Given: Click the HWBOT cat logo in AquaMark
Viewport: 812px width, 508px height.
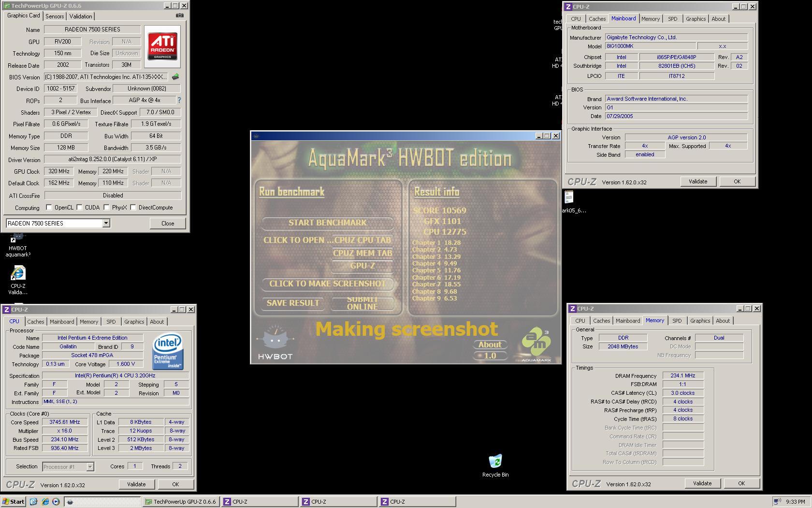Looking at the screenshot, I should pos(275,343).
